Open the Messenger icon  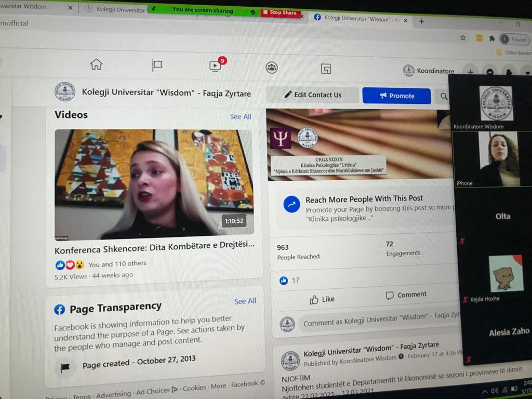click(490, 72)
